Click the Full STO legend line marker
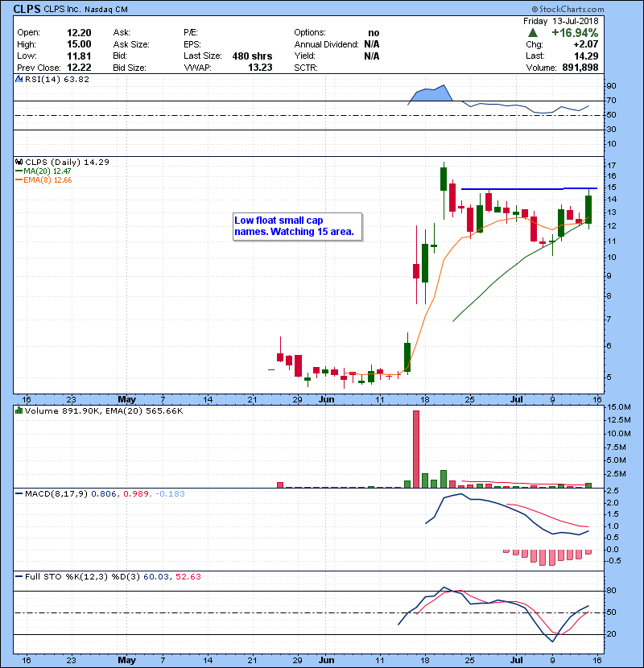The image size is (644, 668). [19, 576]
